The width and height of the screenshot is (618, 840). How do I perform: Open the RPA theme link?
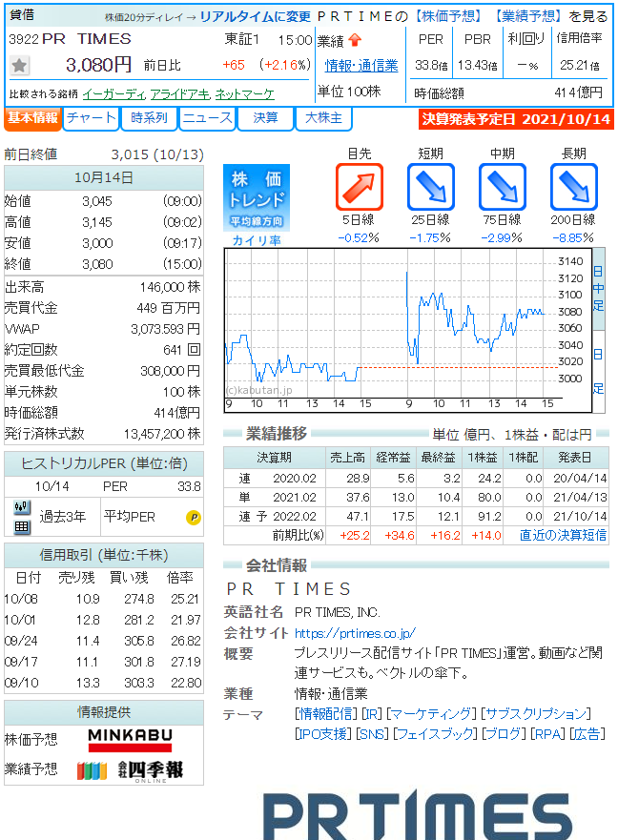point(547,734)
